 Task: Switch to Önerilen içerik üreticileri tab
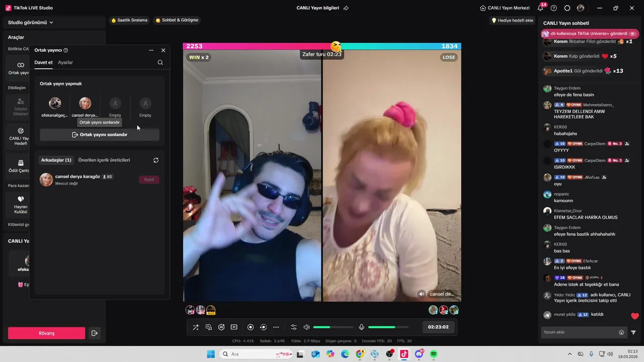point(104,160)
